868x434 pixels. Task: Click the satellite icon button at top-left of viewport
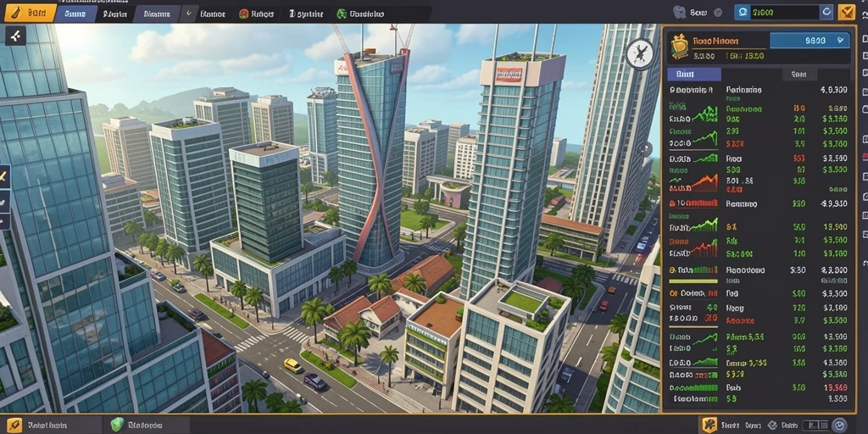pyautogui.click(x=15, y=36)
